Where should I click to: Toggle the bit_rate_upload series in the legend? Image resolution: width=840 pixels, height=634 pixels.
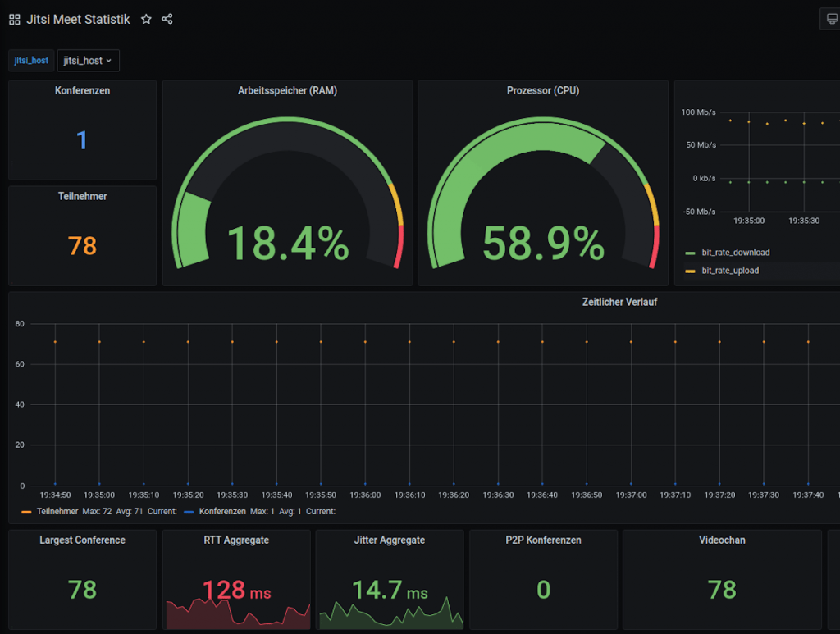pyautogui.click(x=730, y=271)
